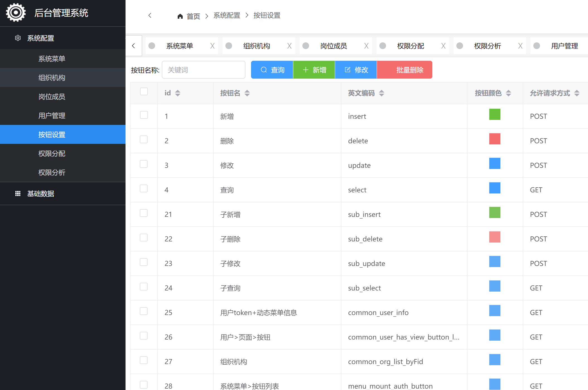Click the dot icon on 权限分配 tab

pyautogui.click(x=383, y=46)
